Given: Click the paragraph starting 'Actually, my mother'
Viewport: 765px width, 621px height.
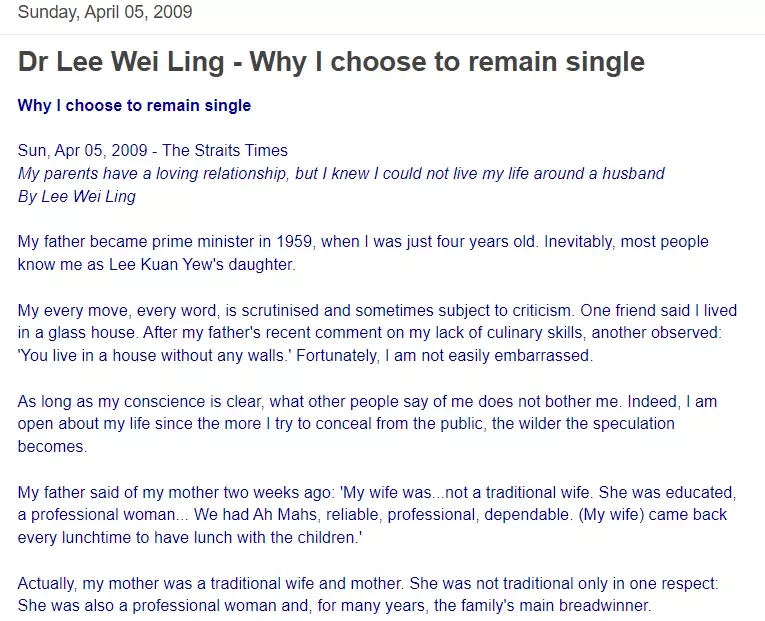Looking at the screenshot, I should click(368, 594).
